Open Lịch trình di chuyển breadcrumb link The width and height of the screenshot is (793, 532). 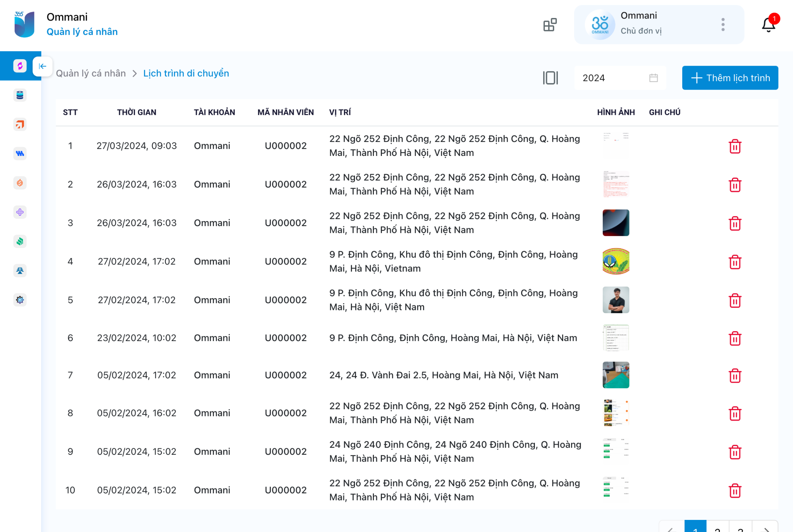[x=186, y=73]
